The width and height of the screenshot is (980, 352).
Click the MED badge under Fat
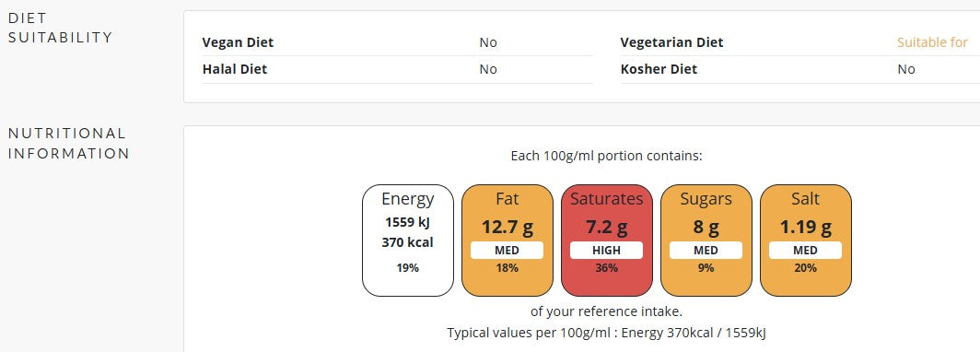(507, 250)
